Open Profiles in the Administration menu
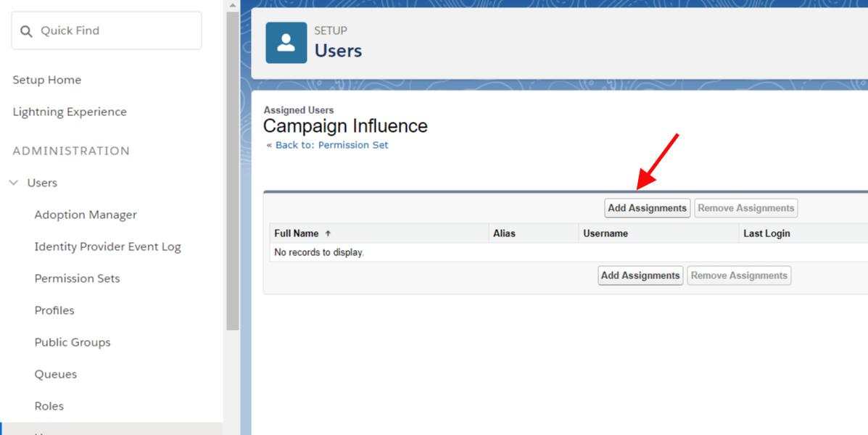868x435 pixels. point(54,310)
